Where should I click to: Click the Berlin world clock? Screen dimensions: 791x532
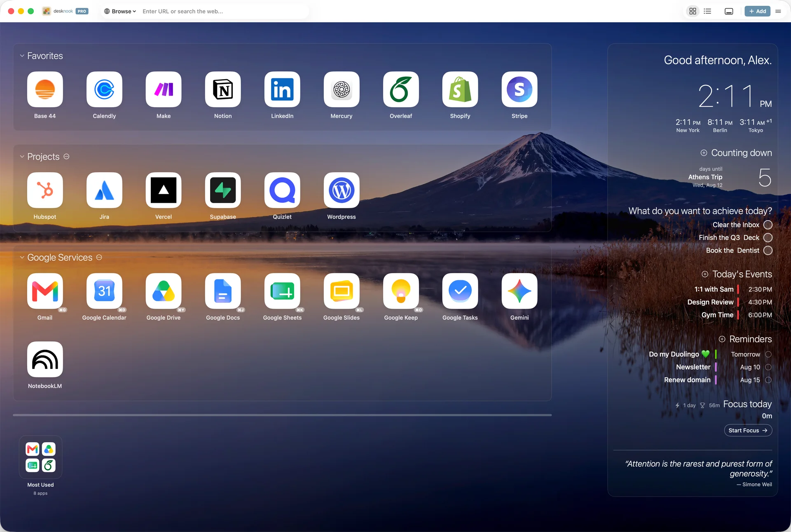click(720, 126)
